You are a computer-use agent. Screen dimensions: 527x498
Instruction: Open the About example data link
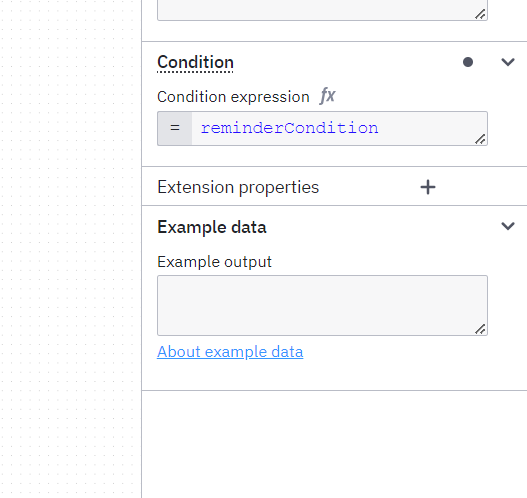pos(230,352)
